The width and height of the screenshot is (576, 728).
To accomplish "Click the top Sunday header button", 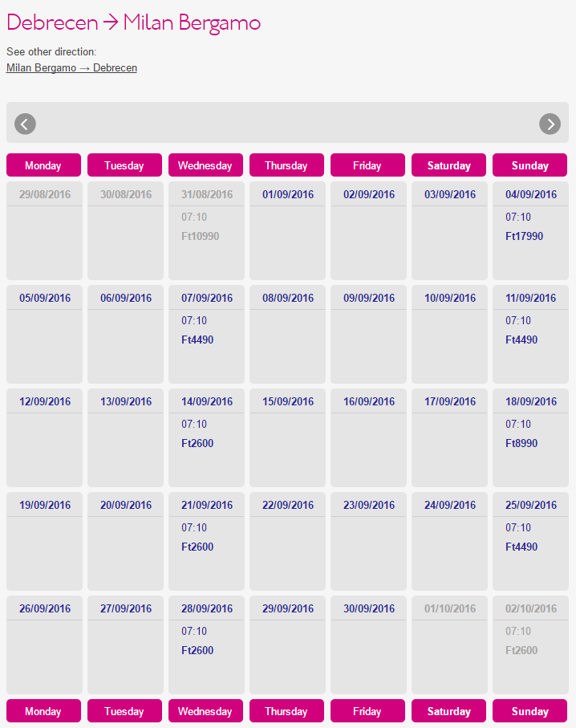I will tap(529, 165).
